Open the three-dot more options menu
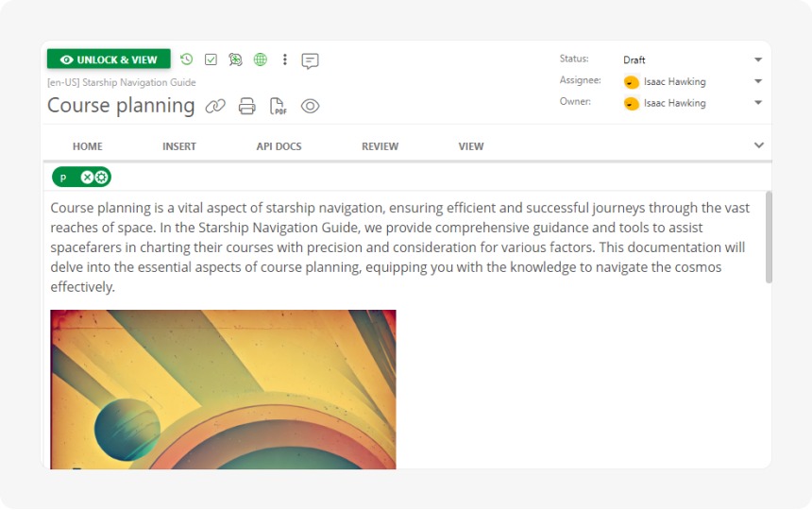 point(284,59)
